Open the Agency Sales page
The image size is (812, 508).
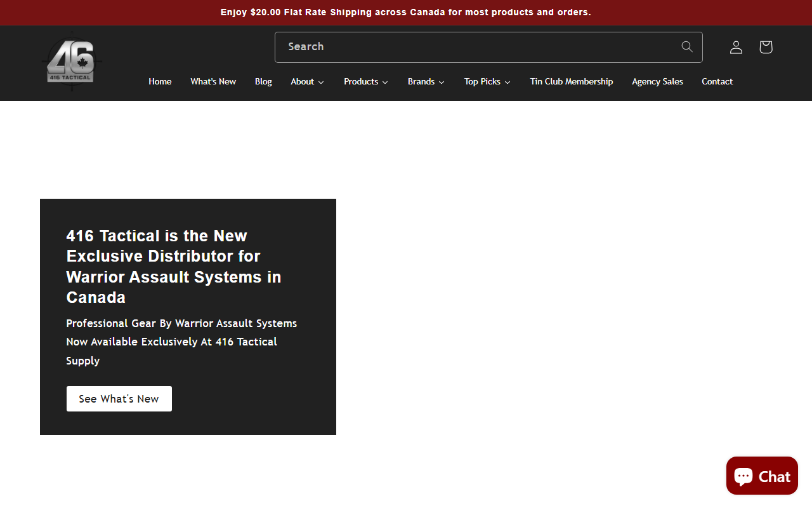pyautogui.click(x=657, y=81)
